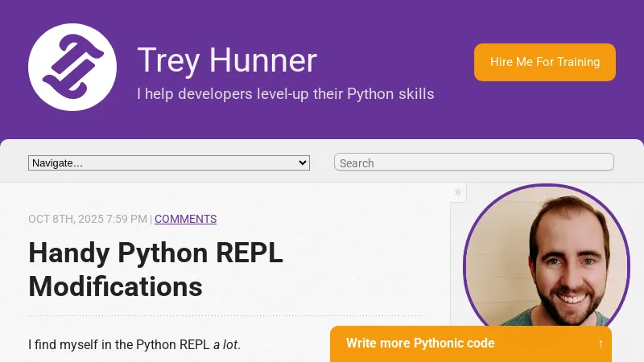Click the Trey Hunner site title
This screenshot has width=644, height=362.
(227, 60)
